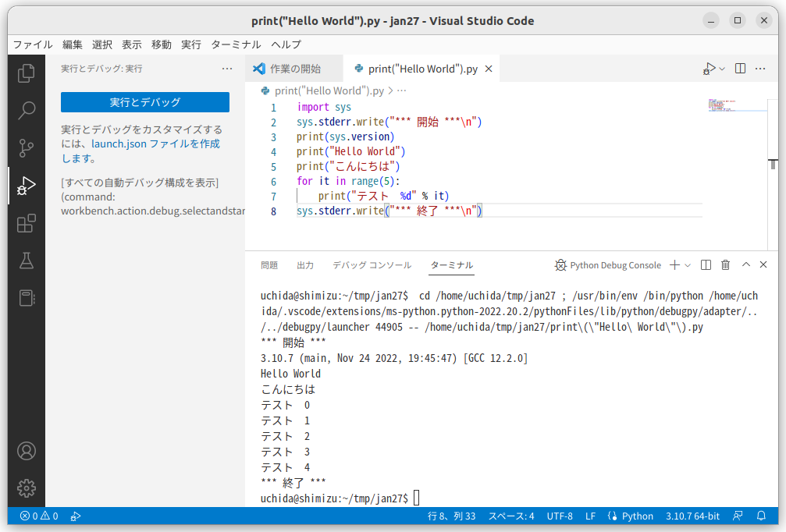Close the bottom panel
The image size is (786, 532).
[x=763, y=264]
